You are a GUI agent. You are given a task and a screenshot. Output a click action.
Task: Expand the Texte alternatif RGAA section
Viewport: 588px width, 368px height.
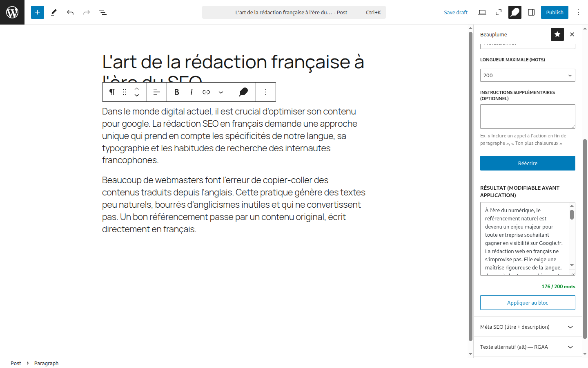point(528,347)
